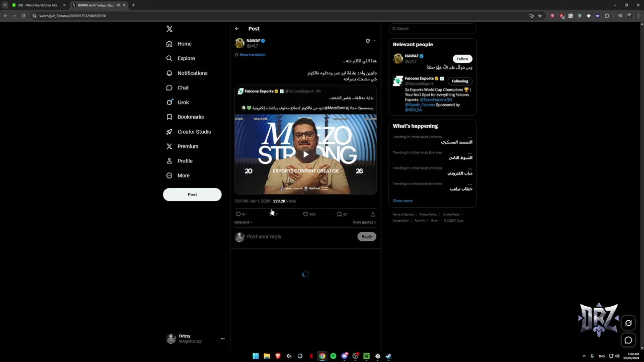
Task: Click the Grok icon on NAWAF's post
Action: [x=367, y=41]
